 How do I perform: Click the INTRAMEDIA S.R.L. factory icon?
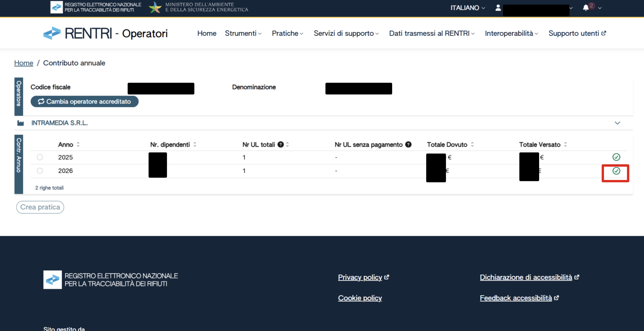point(20,123)
